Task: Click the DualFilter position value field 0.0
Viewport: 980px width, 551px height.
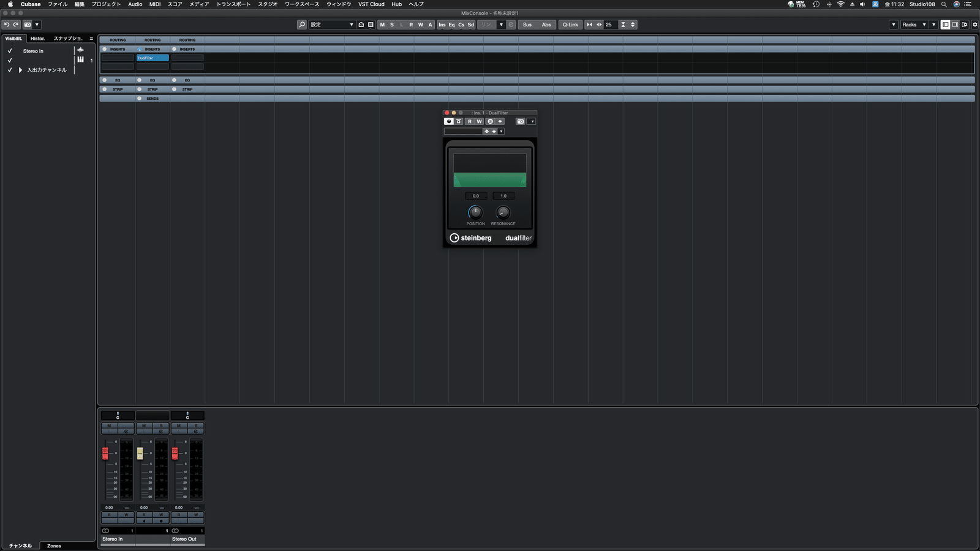Action: point(476,196)
